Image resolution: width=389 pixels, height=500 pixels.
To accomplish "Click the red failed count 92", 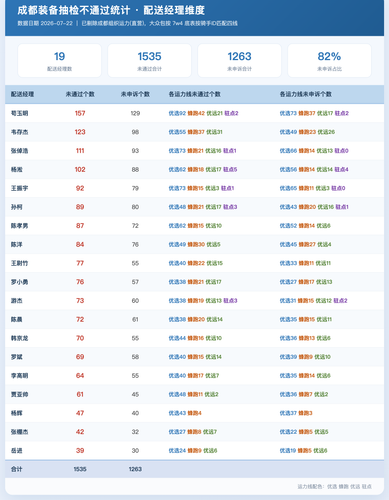I will click(80, 188).
